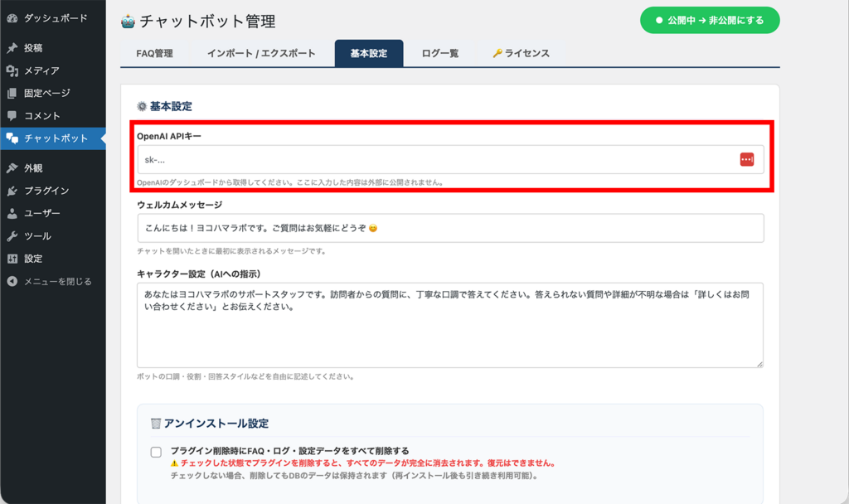The width and height of the screenshot is (849, 504).
Task: Open the 固定ページ (Pages) icon
Action: tap(12, 92)
